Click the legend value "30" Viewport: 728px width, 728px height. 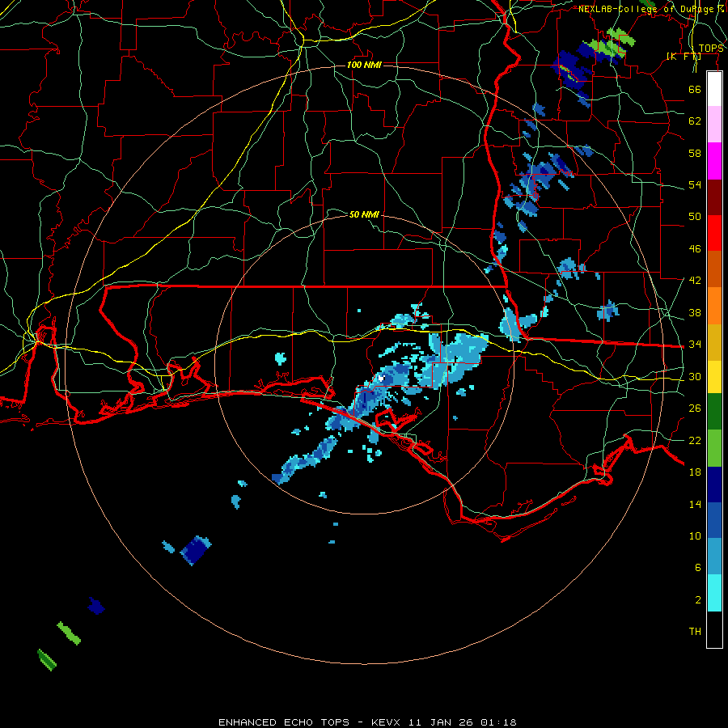click(695, 376)
